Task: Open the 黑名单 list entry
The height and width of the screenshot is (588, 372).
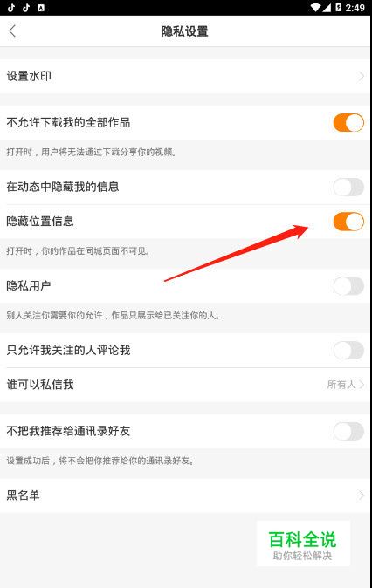Action: [186, 496]
